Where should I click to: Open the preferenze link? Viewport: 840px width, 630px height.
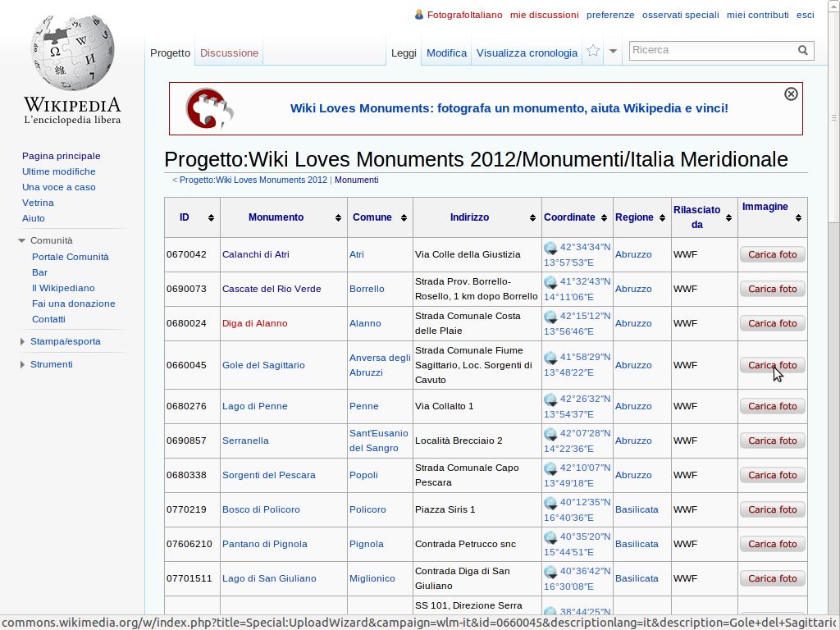[610, 15]
